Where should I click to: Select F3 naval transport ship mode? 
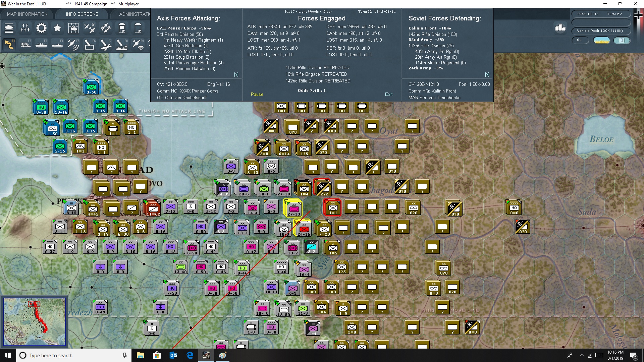pyautogui.click(x=41, y=44)
